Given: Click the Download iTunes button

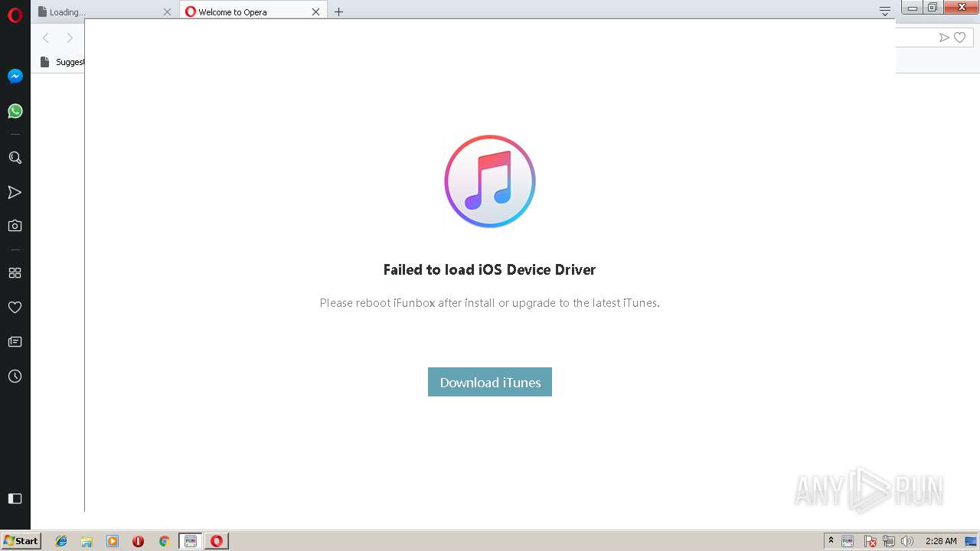Looking at the screenshot, I should click(490, 382).
